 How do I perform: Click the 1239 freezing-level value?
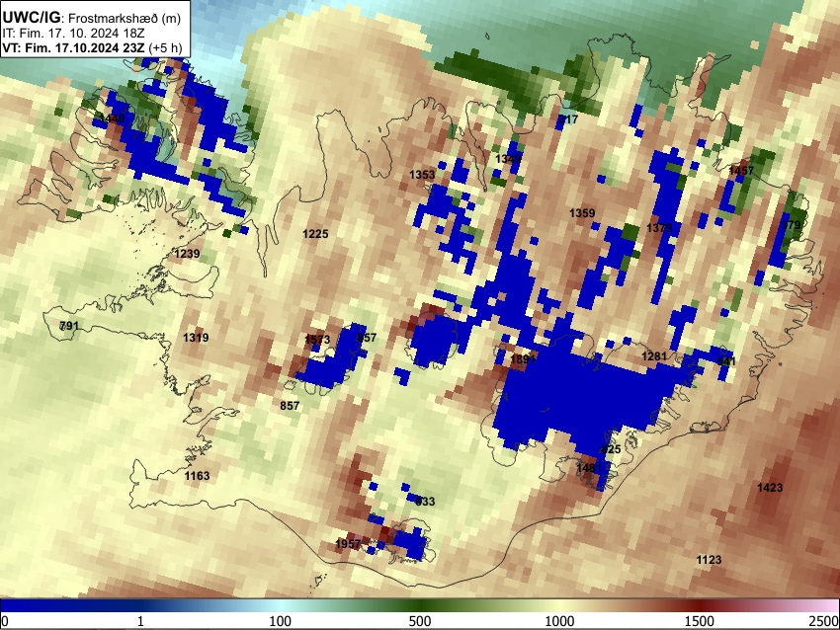pos(187,254)
